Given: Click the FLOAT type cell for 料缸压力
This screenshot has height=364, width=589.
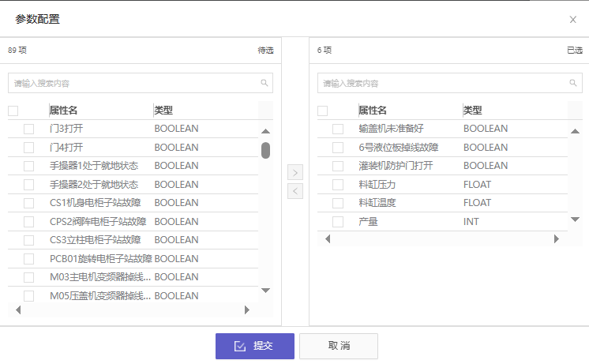Looking at the screenshot, I should [477, 185].
